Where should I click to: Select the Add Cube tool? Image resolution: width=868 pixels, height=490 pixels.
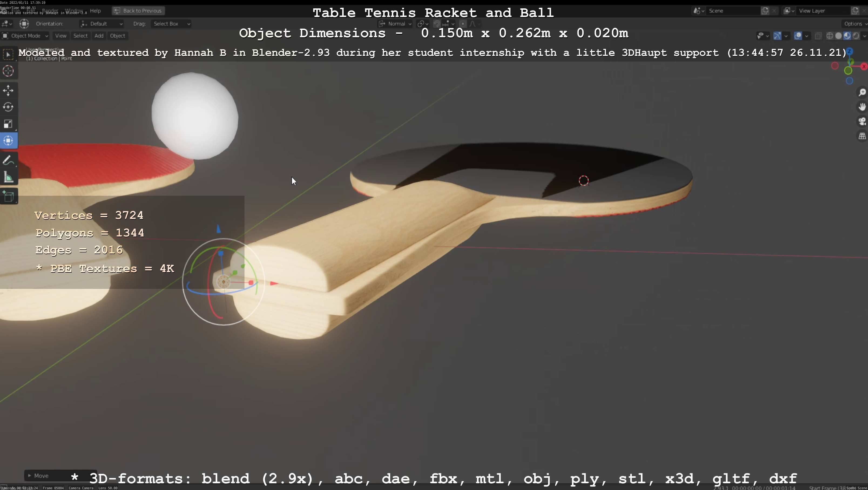(8, 197)
